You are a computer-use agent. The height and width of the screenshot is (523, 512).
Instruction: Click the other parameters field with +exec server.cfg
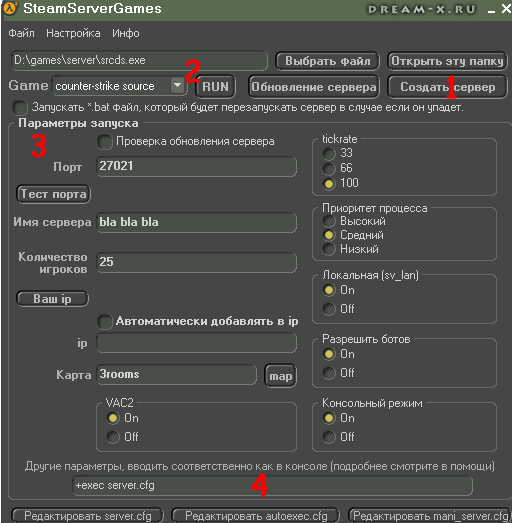click(x=273, y=486)
